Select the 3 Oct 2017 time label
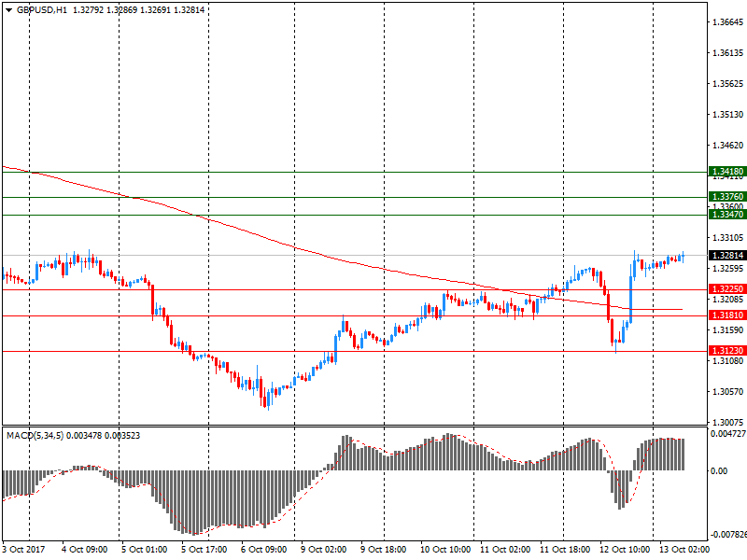This screenshot has width=747, height=560. (24, 550)
